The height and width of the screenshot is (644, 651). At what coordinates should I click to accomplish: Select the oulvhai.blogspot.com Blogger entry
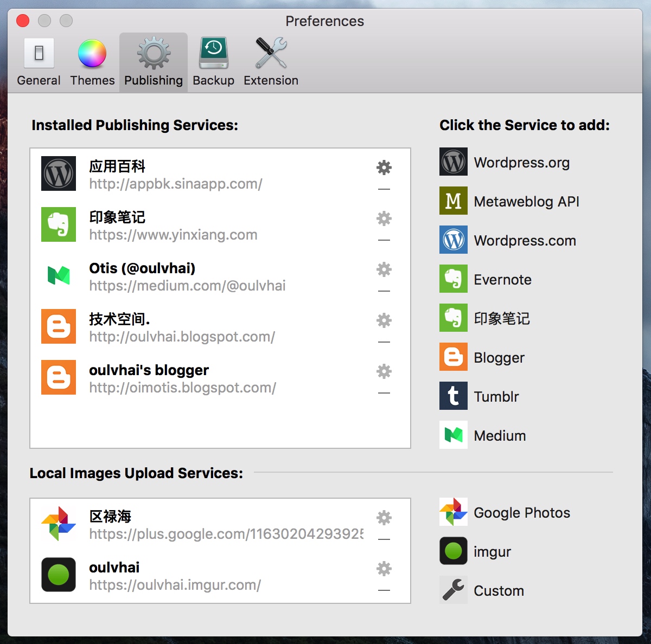pyautogui.click(x=182, y=327)
